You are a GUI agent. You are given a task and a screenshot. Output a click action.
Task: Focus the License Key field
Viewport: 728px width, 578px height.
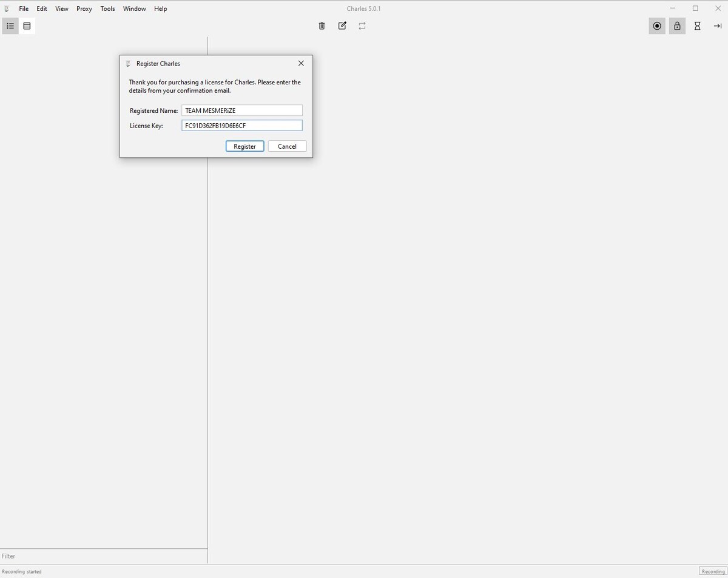pos(242,126)
